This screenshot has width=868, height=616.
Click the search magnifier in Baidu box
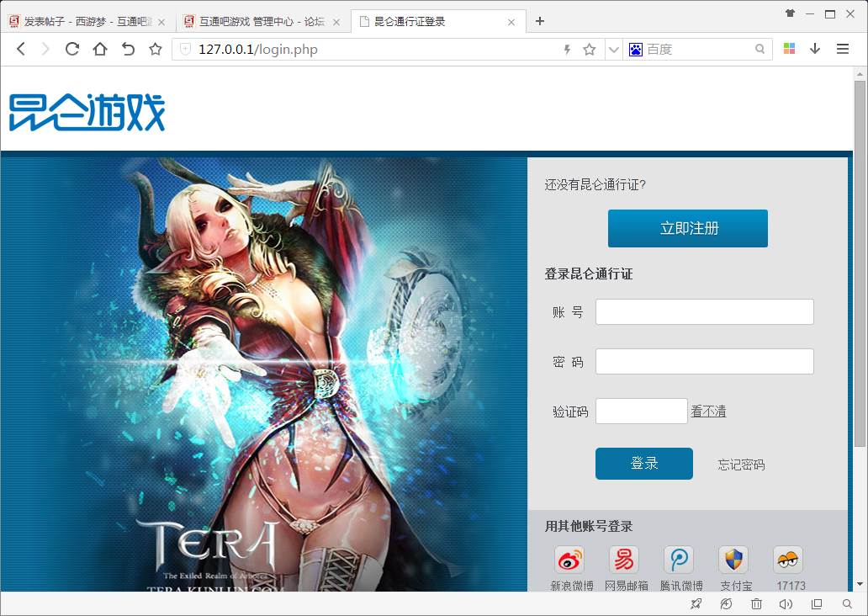click(760, 50)
